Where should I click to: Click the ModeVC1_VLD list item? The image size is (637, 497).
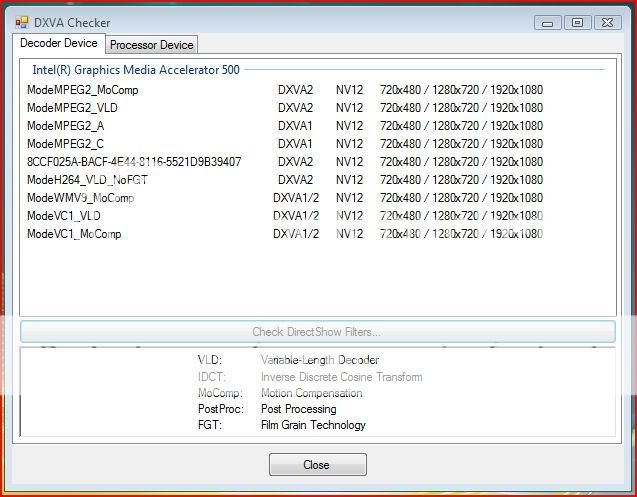coord(64,216)
